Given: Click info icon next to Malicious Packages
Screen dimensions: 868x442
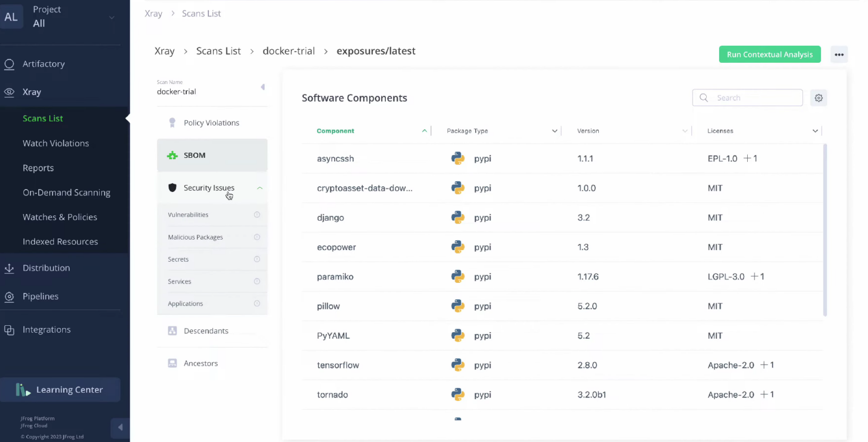Looking at the screenshot, I should click(257, 237).
